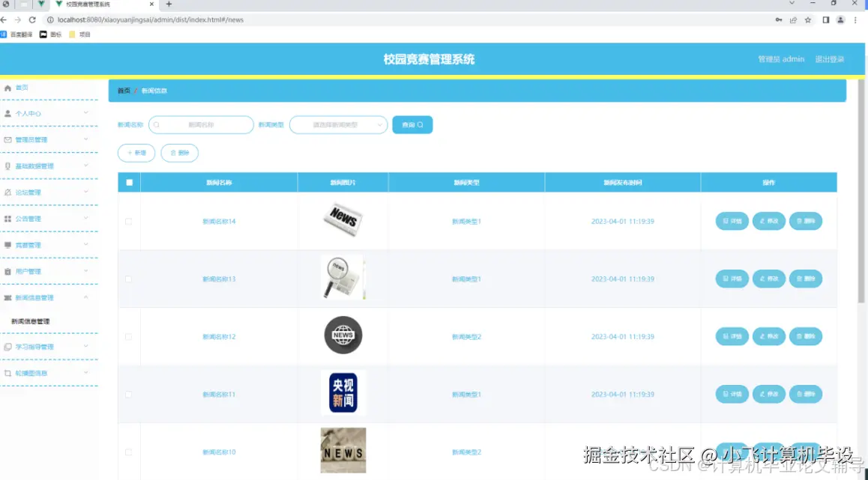Screen dimensions: 868x480
Task: Select all rows with the header checkbox
Action: (129, 181)
